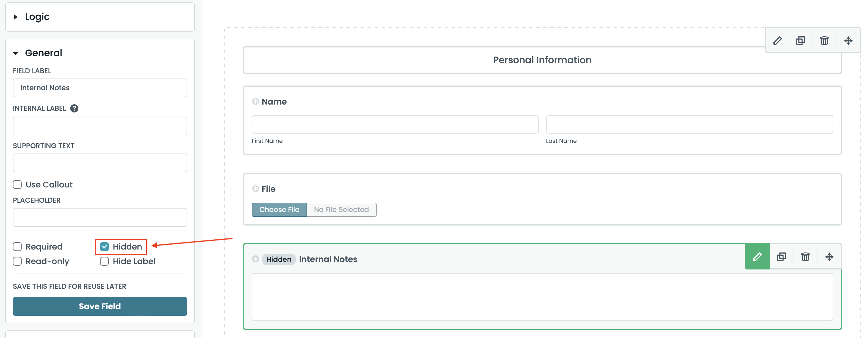
Task: Click the Internal Label help icon
Action: [74, 108]
